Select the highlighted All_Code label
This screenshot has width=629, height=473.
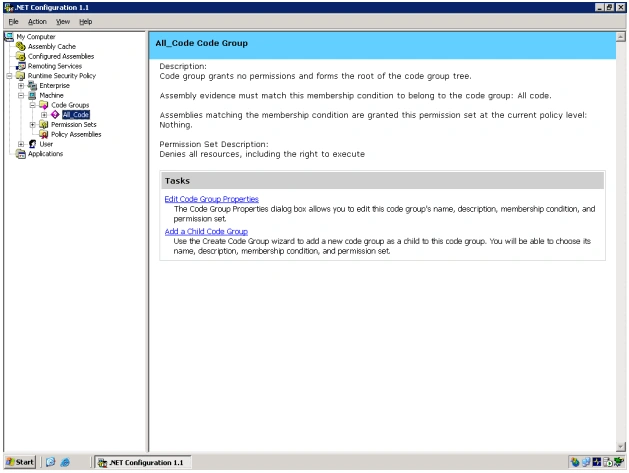(x=76, y=115)
